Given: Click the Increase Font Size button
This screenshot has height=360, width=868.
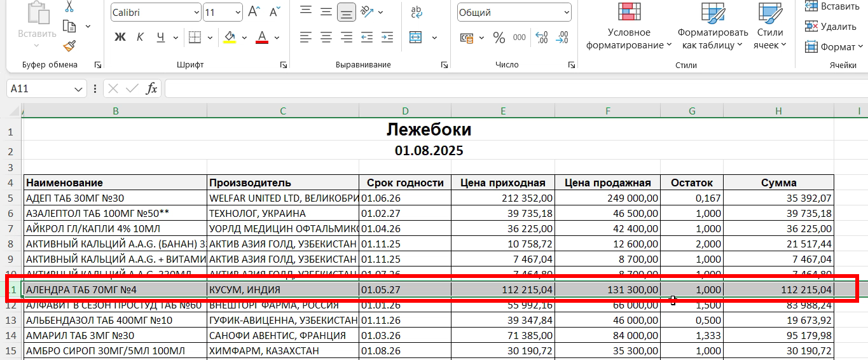Looking at the screenshot, I should tap(254, 12).
